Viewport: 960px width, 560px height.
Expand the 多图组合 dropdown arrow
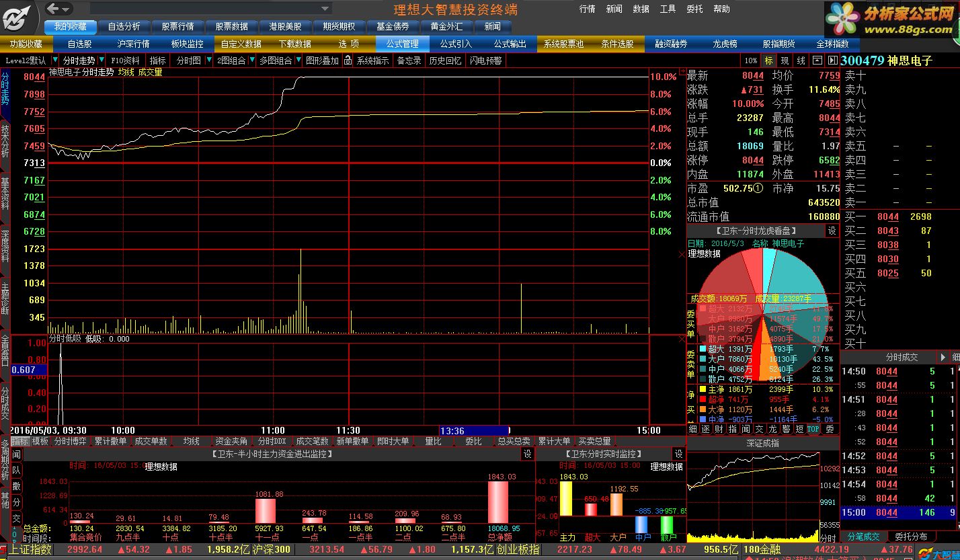tap(298, 61)
